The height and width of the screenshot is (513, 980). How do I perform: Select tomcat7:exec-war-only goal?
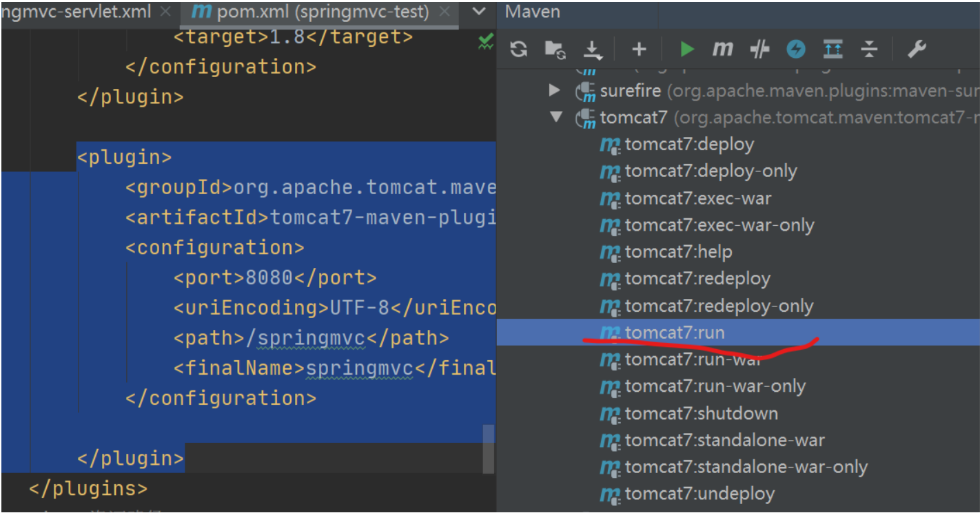tap(719, 225)
